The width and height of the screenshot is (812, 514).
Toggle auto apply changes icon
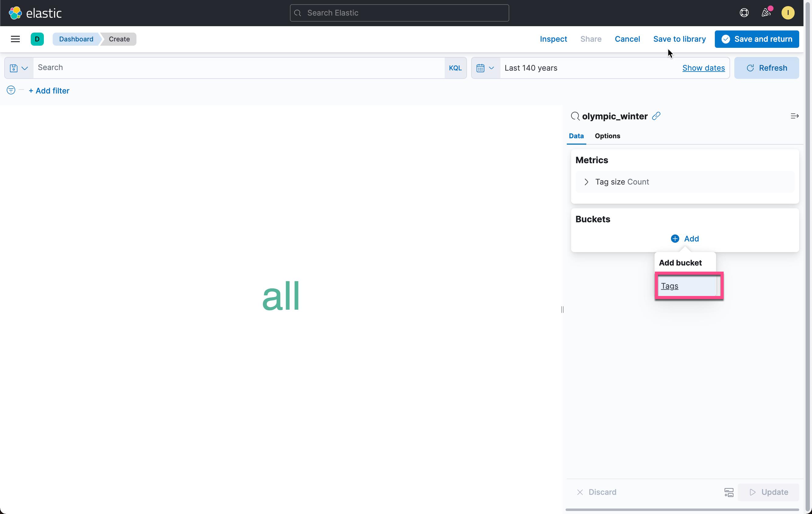[729, 492]
